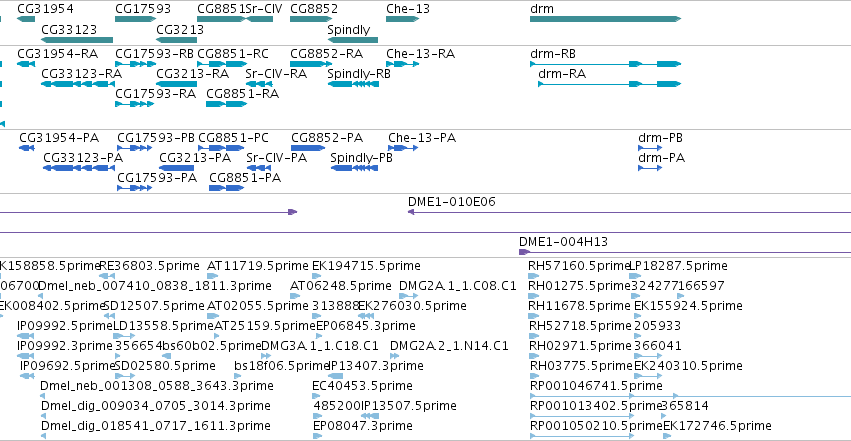Click EST label LP18287.5prime
The image size is (851, 441).
pyautogui.click(x=678, y=266)
